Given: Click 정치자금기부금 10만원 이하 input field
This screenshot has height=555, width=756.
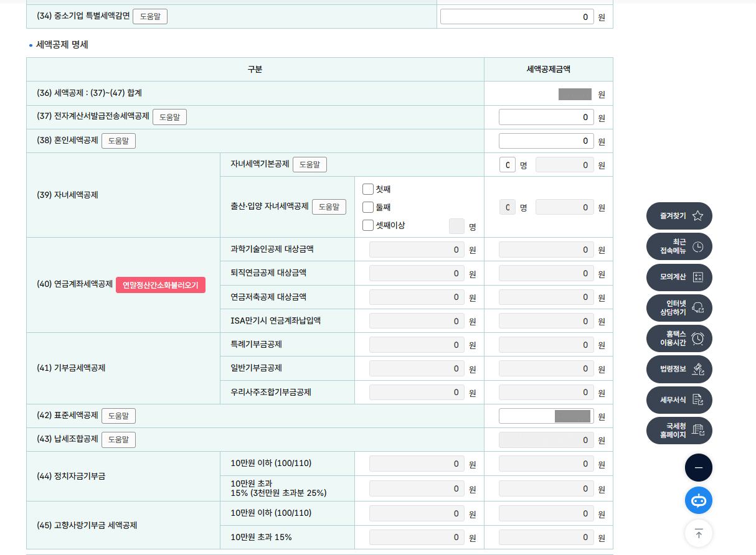Looking at the screenshot, I should pos(417,464).
